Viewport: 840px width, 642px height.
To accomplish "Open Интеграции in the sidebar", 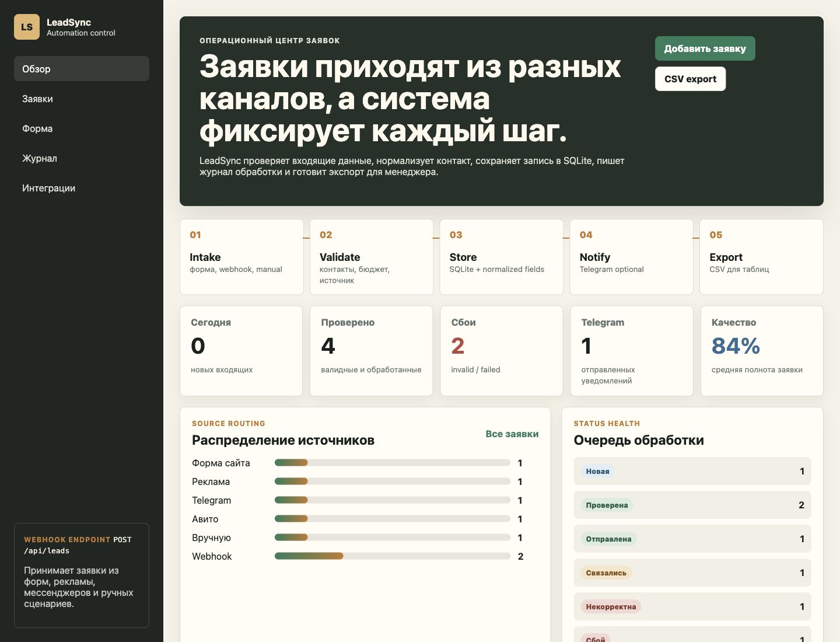I will click(x=82, y=188).
